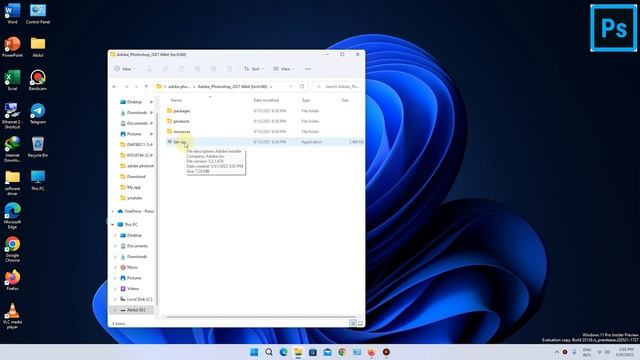Sort by the Name column header
Image resolution: width=640 pixels, height=360 pixels.
(176, 100)
